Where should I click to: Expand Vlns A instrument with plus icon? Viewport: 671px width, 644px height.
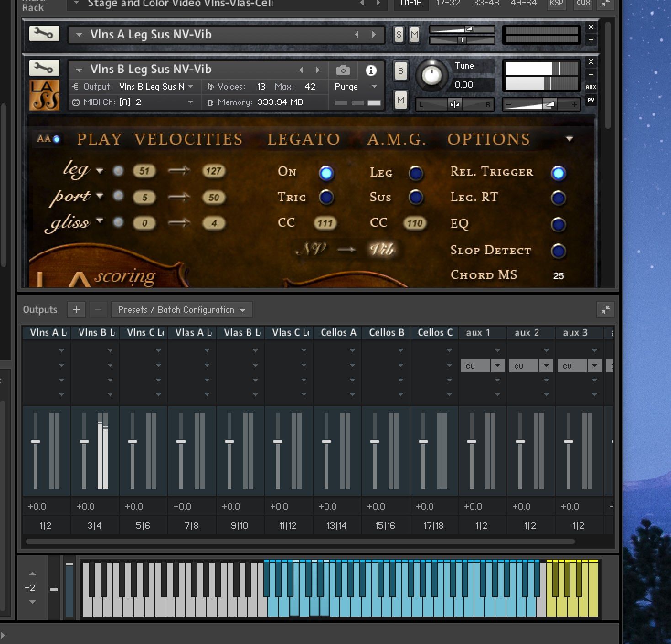591,40
